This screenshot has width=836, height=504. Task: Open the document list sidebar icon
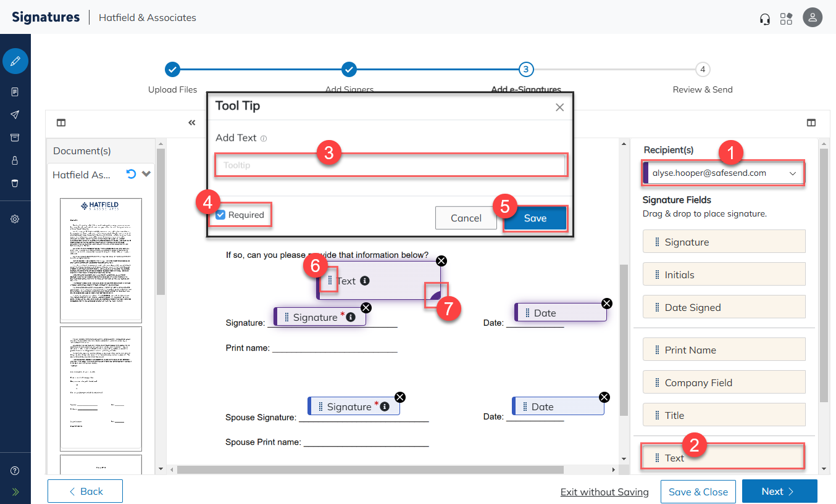tap(15, 92)
